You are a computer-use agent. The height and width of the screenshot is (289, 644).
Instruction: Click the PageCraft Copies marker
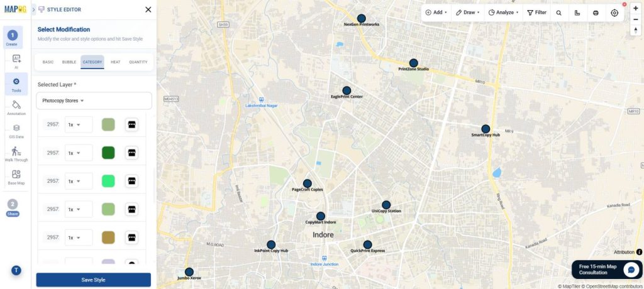(307, 183)
